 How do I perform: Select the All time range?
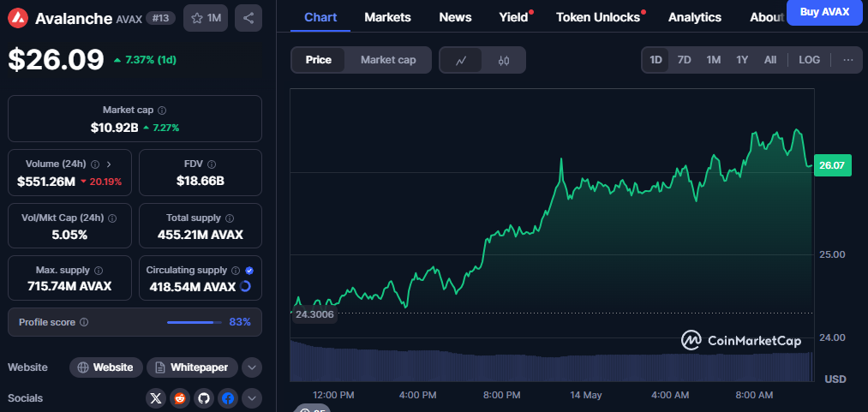[770, 60]
